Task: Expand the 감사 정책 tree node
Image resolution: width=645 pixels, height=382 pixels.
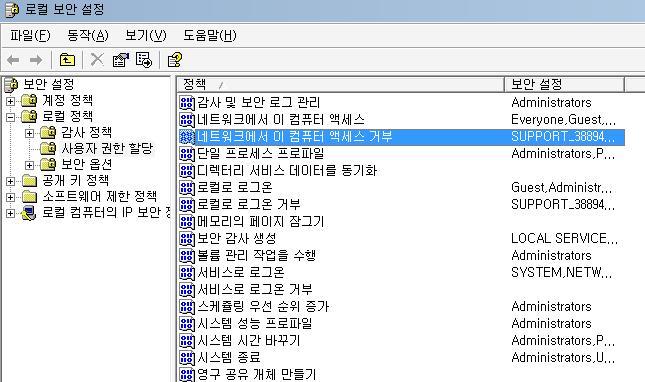Action: click(29, 133)
